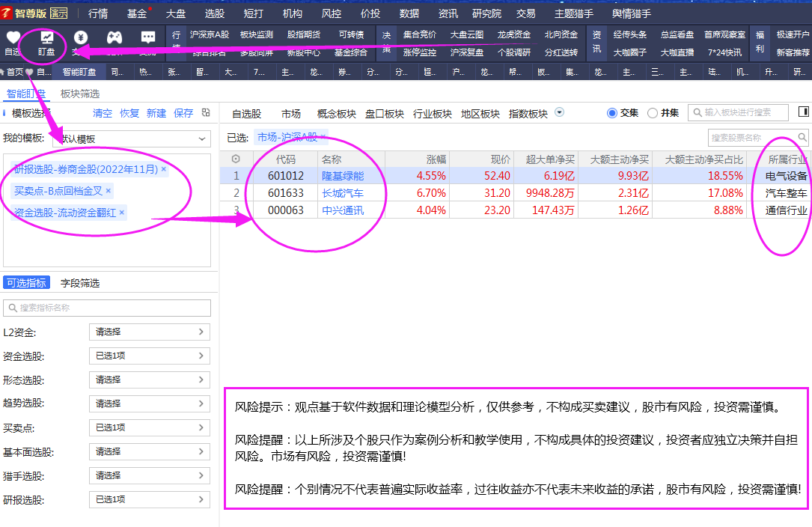Click the table settings target icon

(x=236, y=159)
